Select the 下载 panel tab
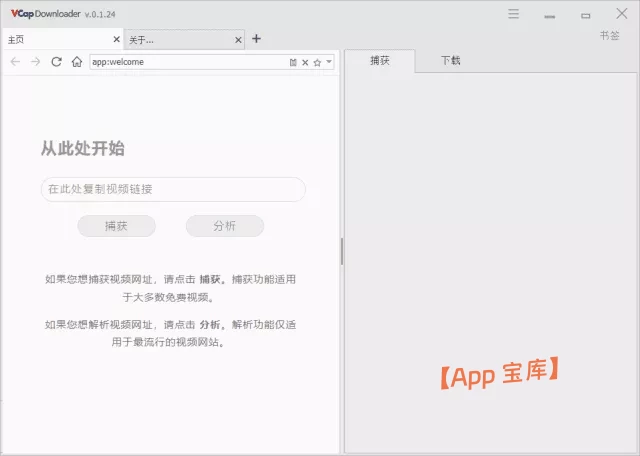640x456 pixels. [x=451, y=61]
